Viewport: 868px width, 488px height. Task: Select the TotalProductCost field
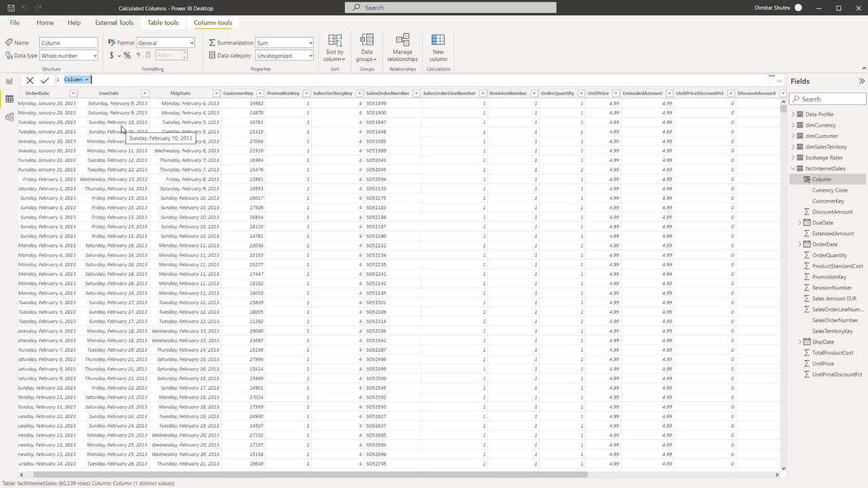pos(833,353)
